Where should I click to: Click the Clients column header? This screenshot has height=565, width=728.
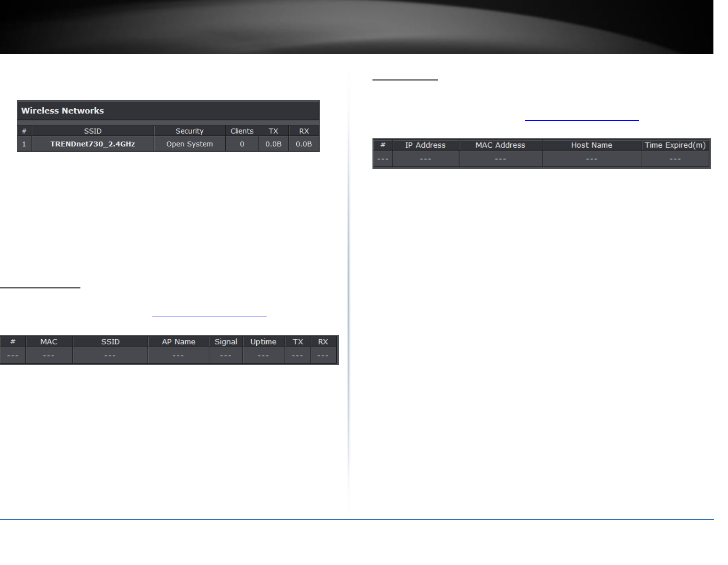[x=242, y=131]
